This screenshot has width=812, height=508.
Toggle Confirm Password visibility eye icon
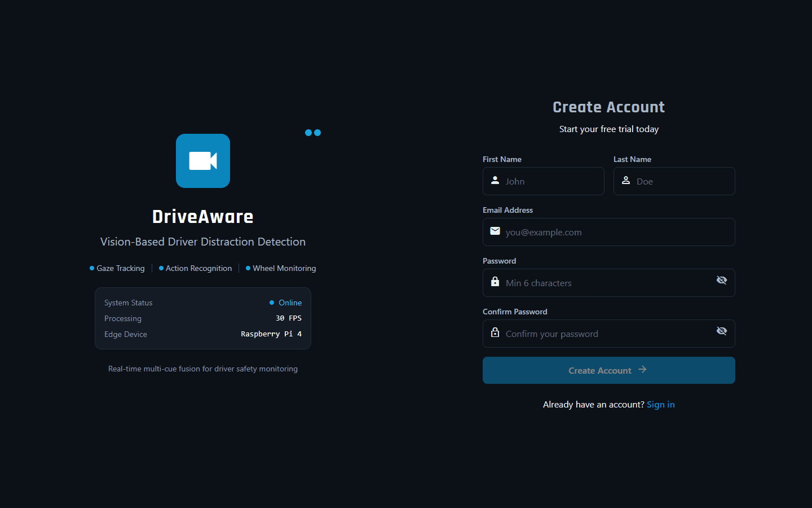pyautogui.click(x=721, y=331)
